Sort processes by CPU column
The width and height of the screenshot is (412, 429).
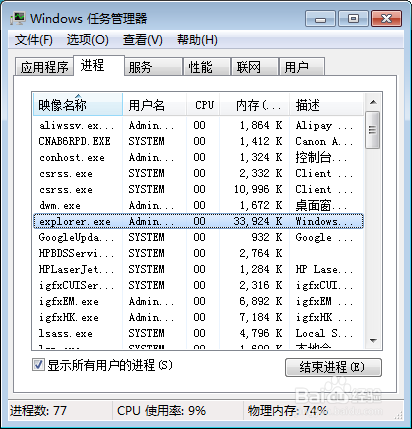click(x=203, y=105)
